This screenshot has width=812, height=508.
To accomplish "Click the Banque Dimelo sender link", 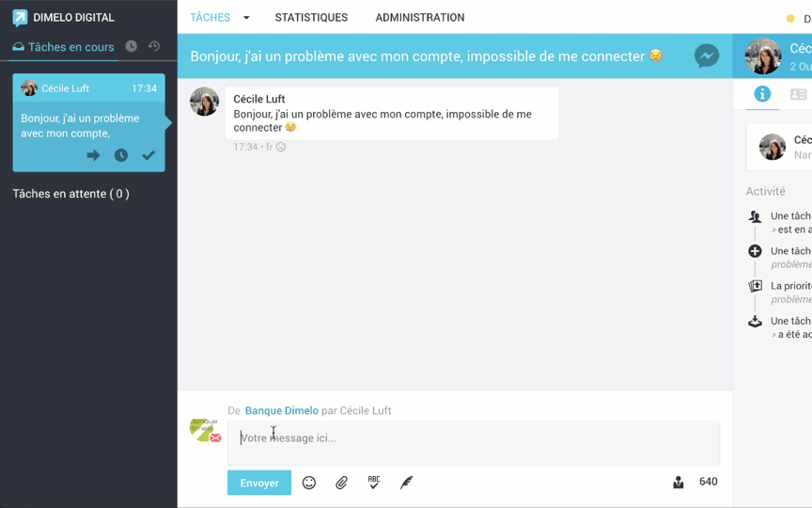I will [281, 410].
